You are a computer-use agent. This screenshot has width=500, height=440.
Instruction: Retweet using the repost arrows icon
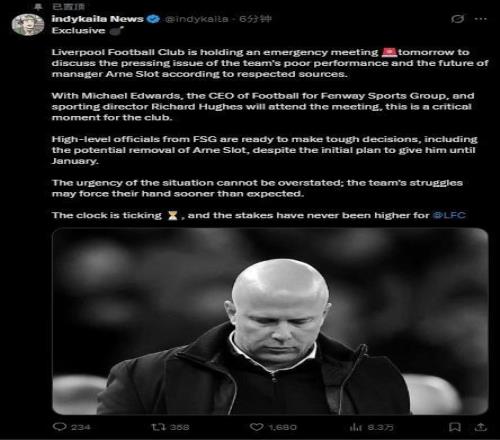click(x=156, y=427)
